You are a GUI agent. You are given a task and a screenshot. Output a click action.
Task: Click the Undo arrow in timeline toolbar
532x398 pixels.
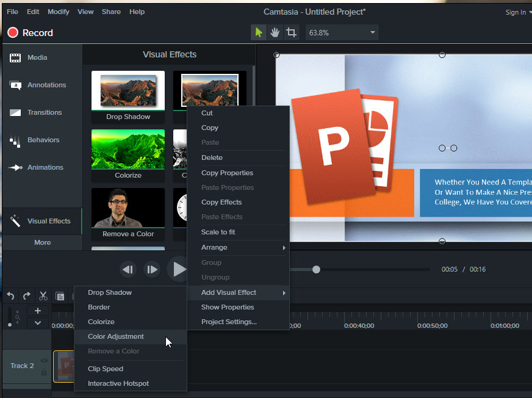tap(10, 296)
